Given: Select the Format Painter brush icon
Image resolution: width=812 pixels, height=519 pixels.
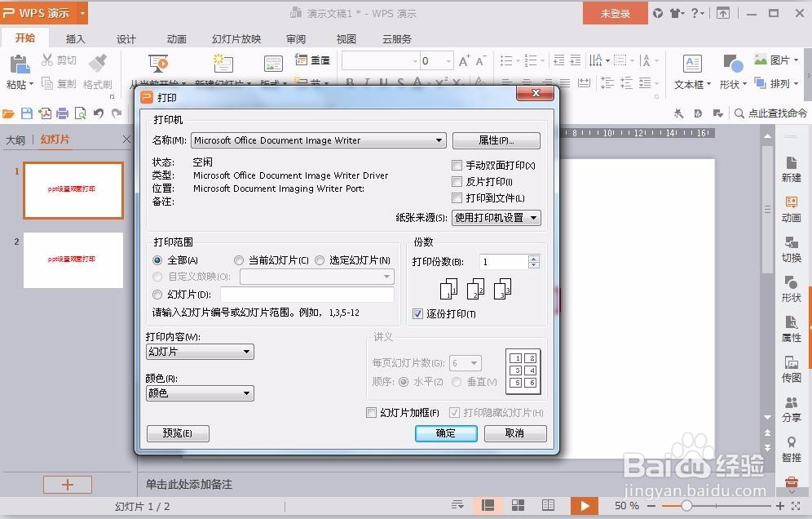Looking at the screenshot, I should point(97,64).
